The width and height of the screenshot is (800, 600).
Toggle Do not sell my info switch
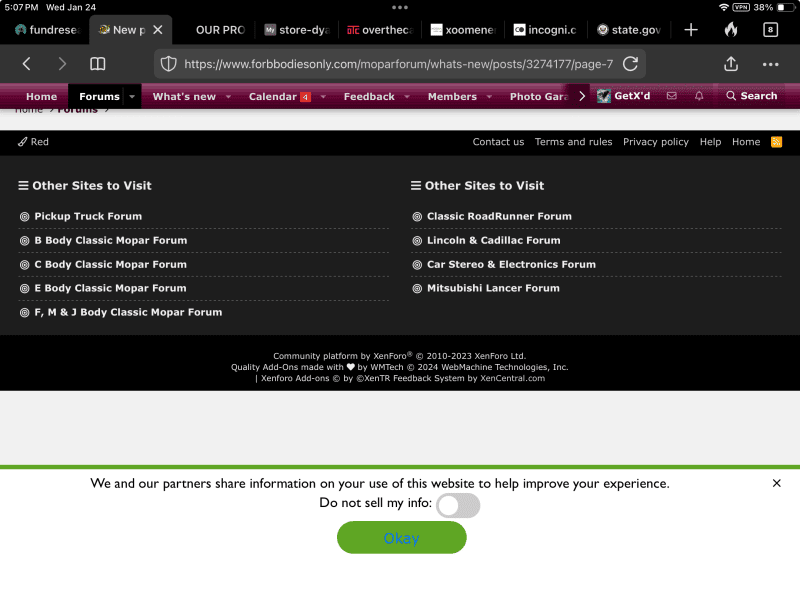[x=458, y=505]
